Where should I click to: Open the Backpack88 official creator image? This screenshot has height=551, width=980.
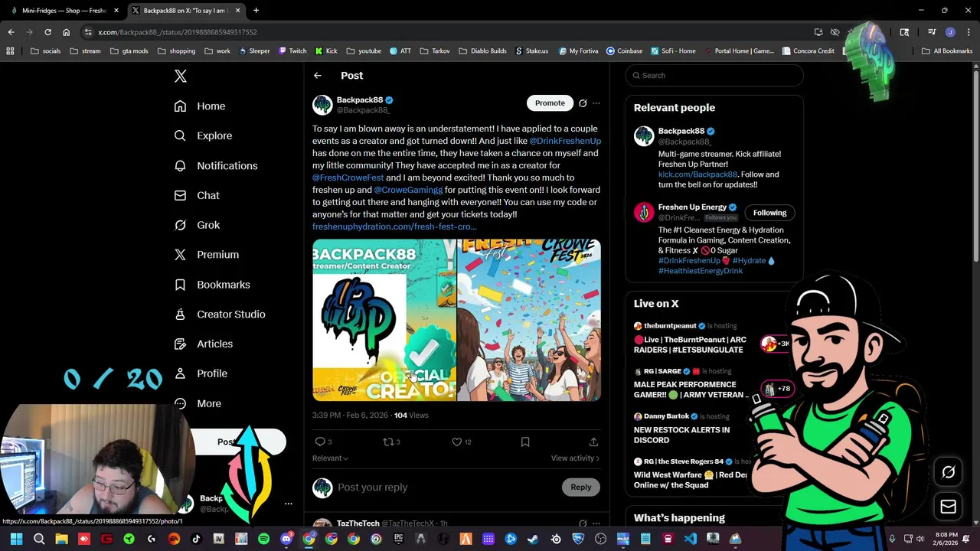[x=384, y=321]
